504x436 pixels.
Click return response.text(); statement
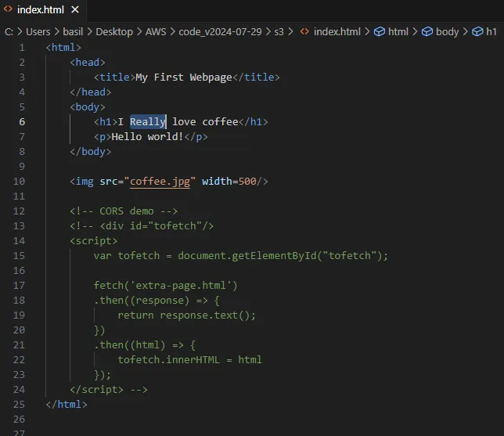click(187, 315)
